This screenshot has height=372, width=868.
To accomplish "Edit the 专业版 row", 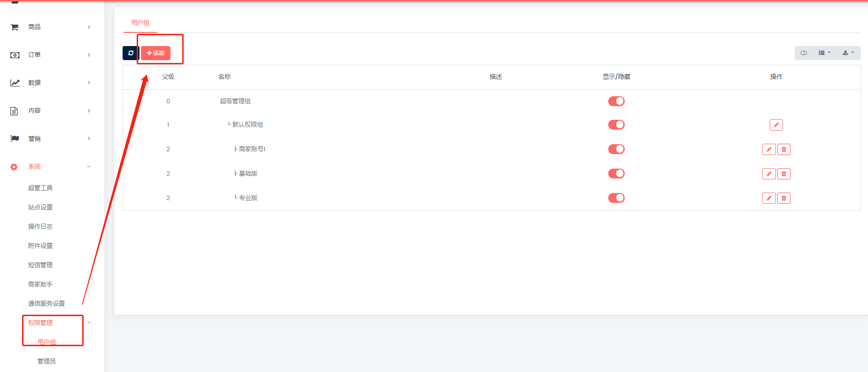I will coord(769,198).
